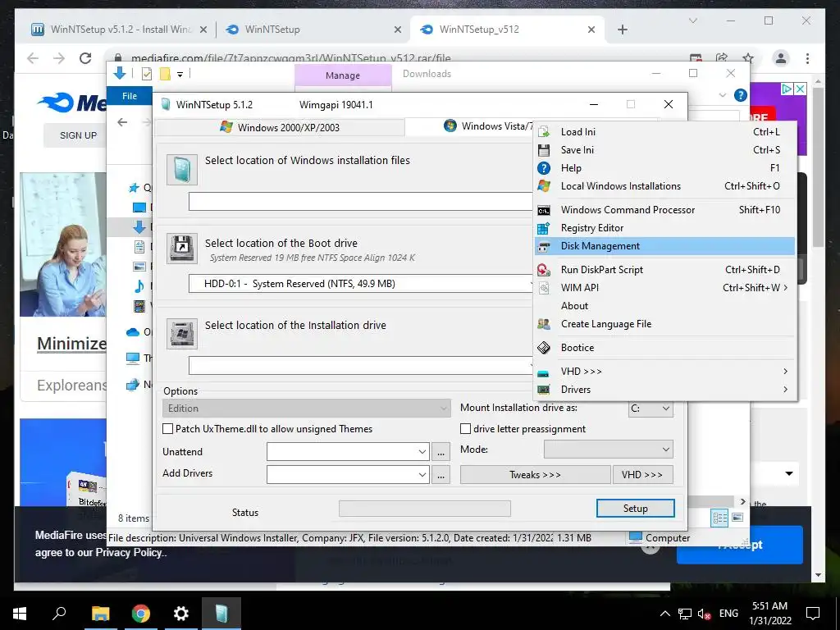Browse for Add Drivers folder button
The height and width of the screenshot is (630, 840).
click(x=441, y=475)
